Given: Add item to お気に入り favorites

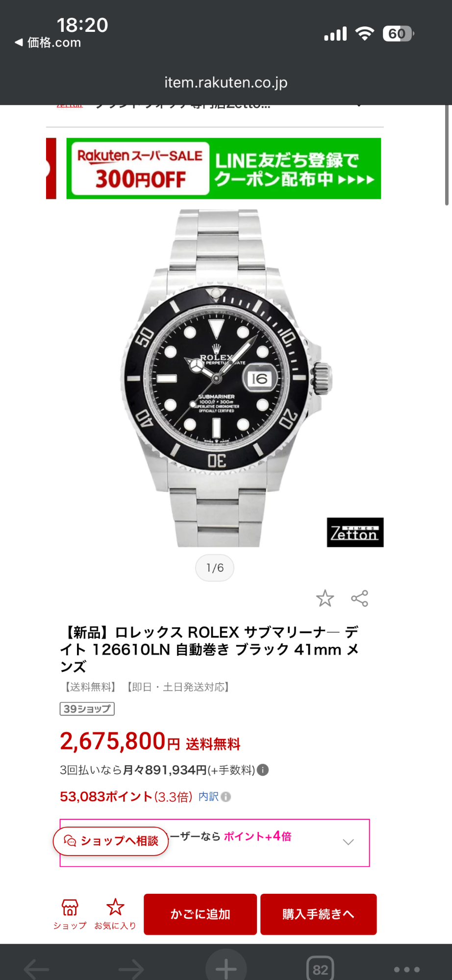Looking at the screenshot, I should [x=115, y=914].
